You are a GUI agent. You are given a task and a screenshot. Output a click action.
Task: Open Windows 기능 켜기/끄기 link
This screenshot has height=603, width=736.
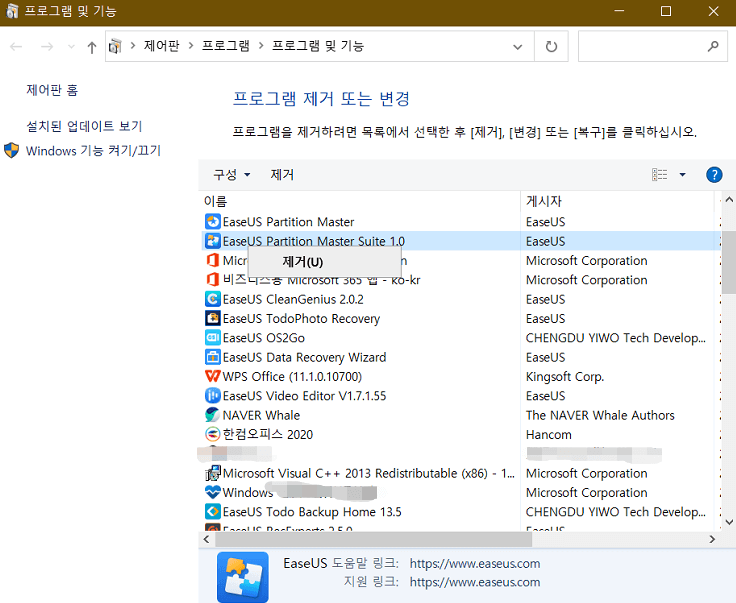click(93, 151)
